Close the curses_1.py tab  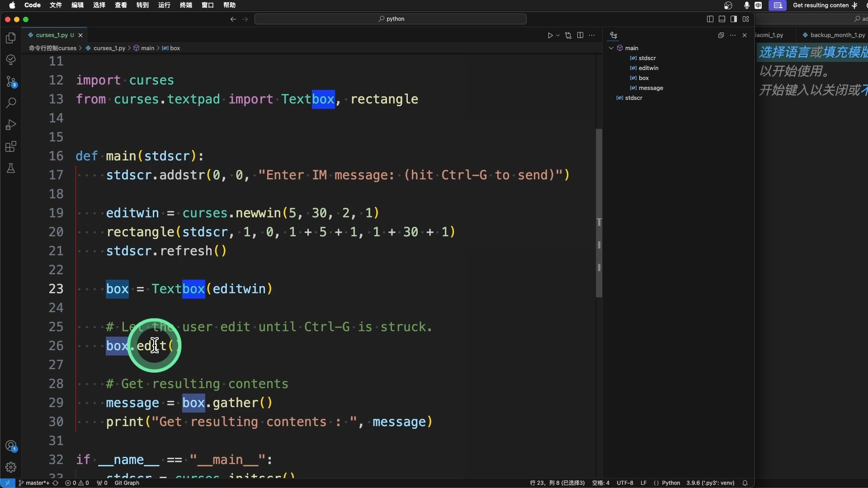click(80, 35)
